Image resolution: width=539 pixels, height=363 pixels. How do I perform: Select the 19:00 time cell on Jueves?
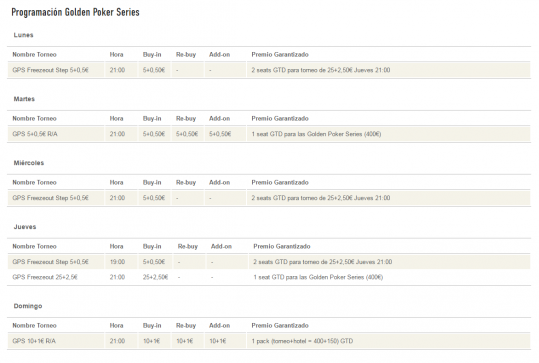[x=117, y=262]
